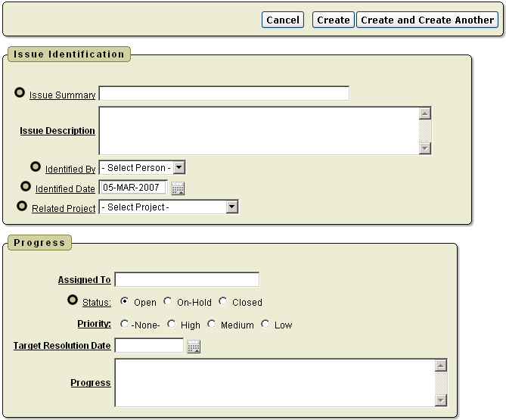Open the Related Project dropdown
This screenshot has width=506, height=420.
tap(169, 207)
